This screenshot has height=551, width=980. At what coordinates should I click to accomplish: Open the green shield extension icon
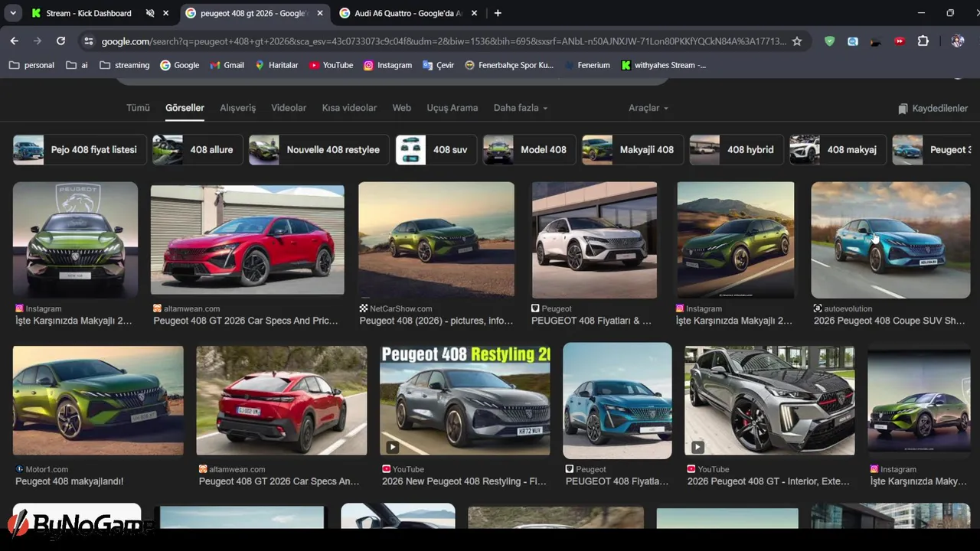tap(829, 41)
